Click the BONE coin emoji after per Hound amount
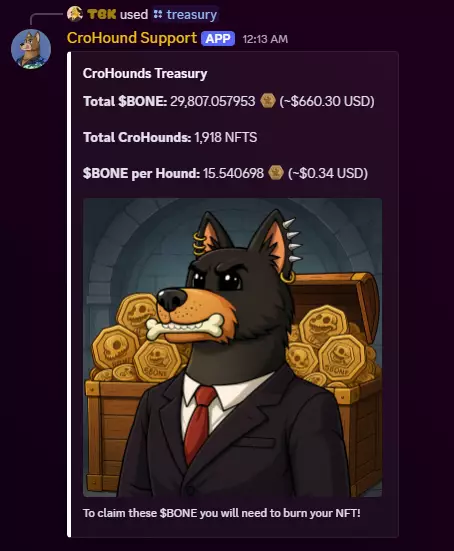The image size is (454, 551). (276, 173)
